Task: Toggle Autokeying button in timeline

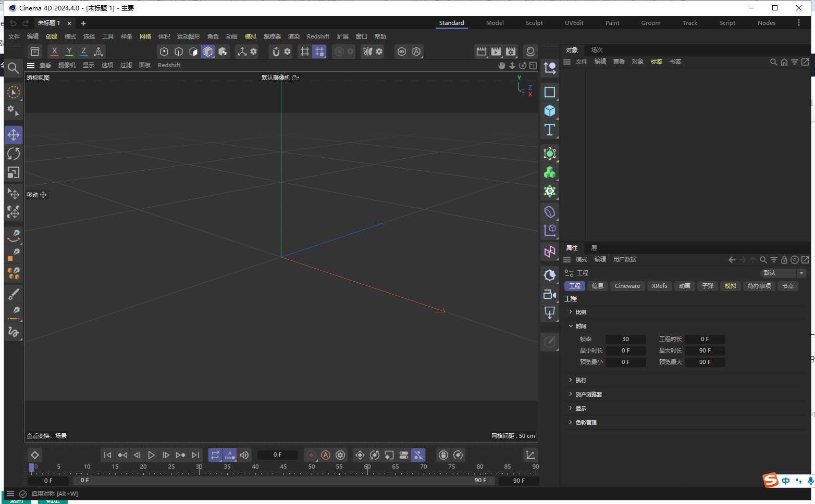Action: coord(326,455)
